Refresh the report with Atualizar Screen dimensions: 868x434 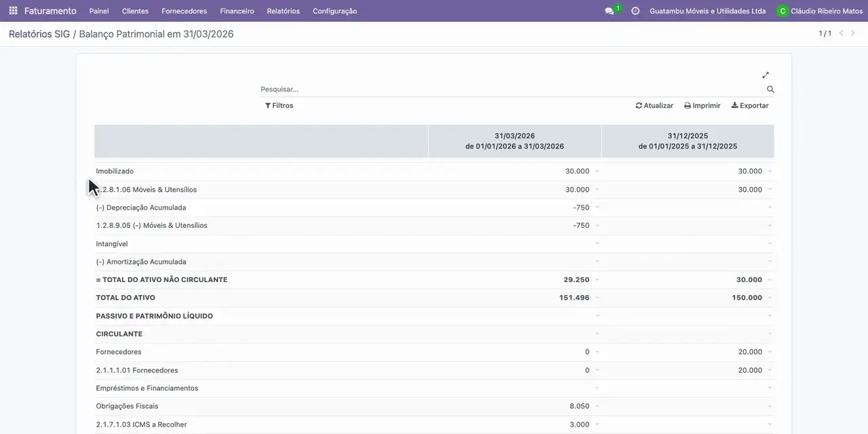point(654,106)
